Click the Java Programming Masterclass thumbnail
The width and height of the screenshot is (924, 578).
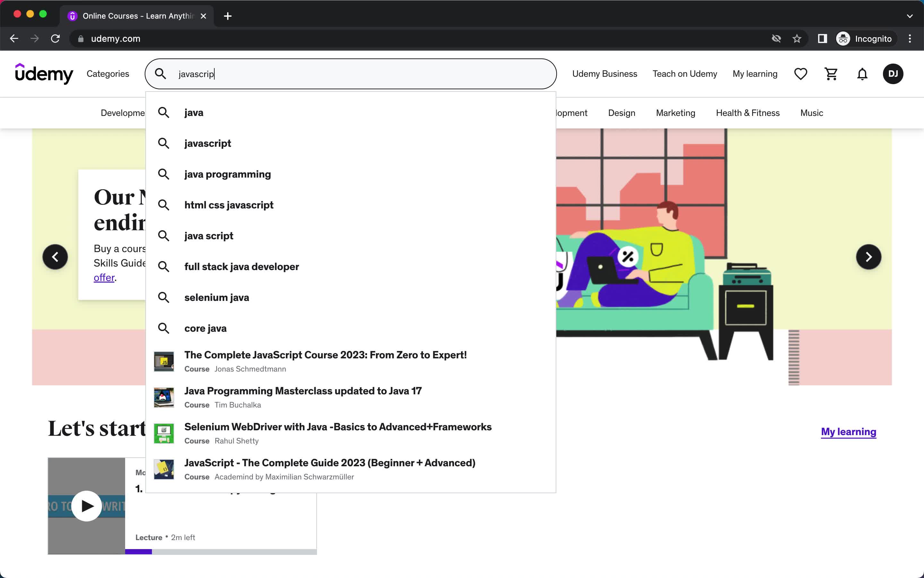point(164,397)
